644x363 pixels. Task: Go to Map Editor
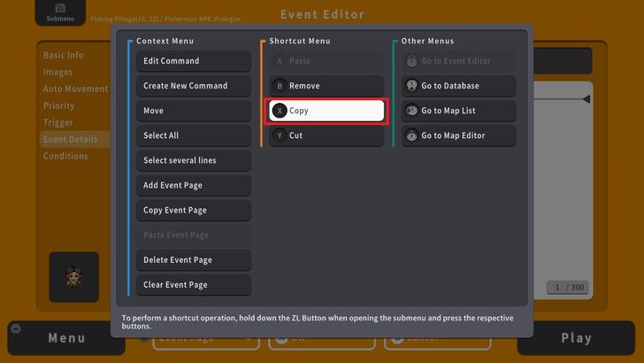click(x=459, y=135)
